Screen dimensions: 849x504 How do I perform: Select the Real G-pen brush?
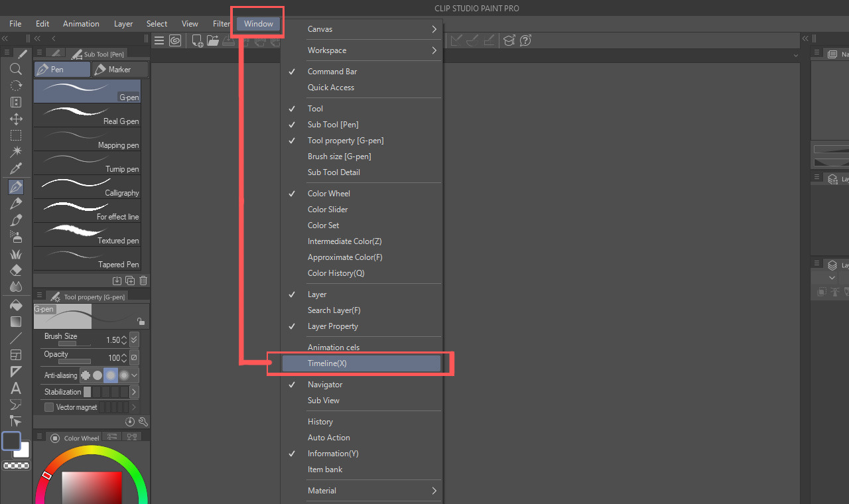point(87,115)
